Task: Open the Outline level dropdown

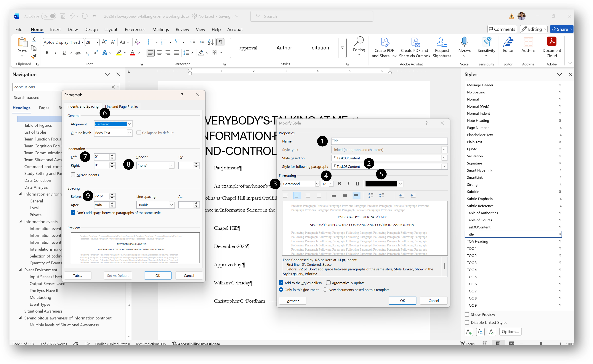Action: pos(130,133)
